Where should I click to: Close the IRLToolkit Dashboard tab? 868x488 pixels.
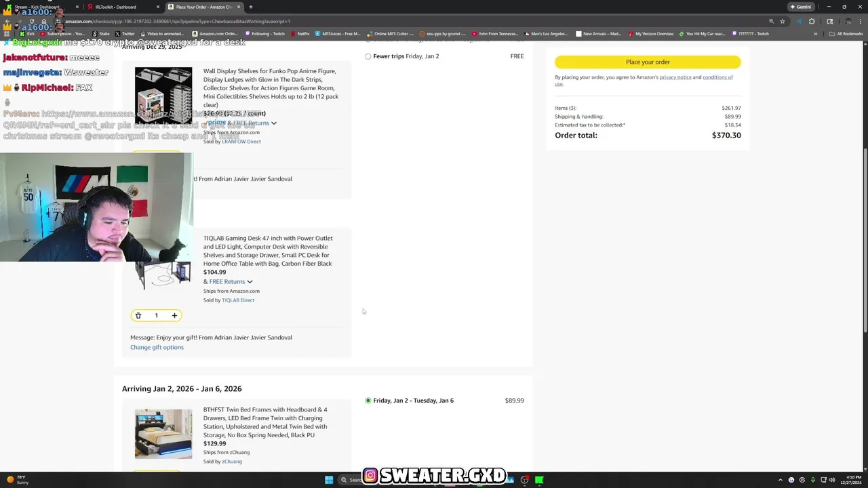pos(157,7)
